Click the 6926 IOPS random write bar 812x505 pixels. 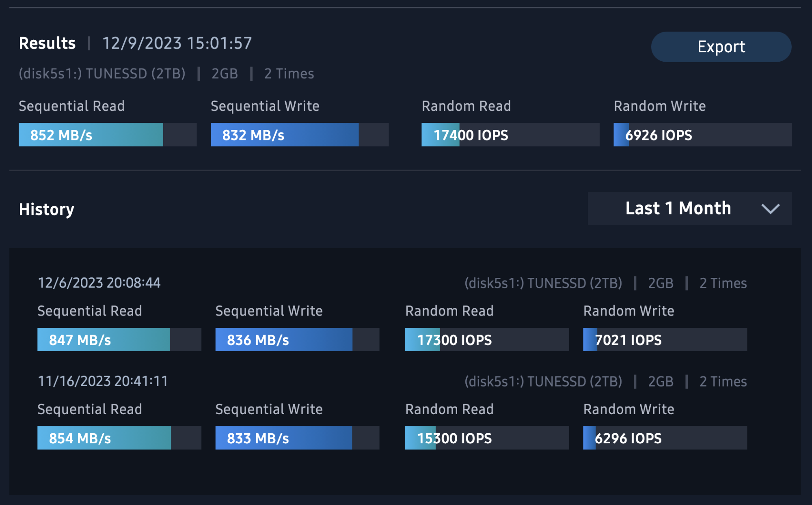(702, 135)
